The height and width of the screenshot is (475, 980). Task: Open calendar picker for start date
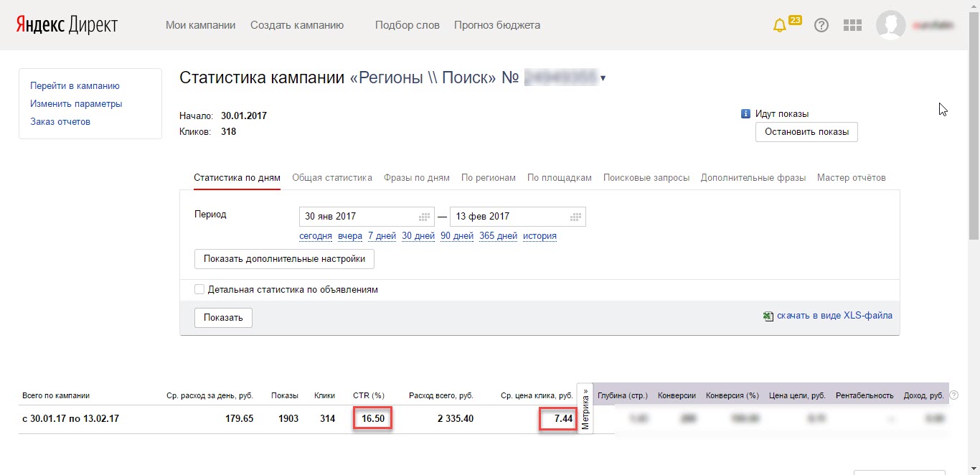(x=424, y=217)
